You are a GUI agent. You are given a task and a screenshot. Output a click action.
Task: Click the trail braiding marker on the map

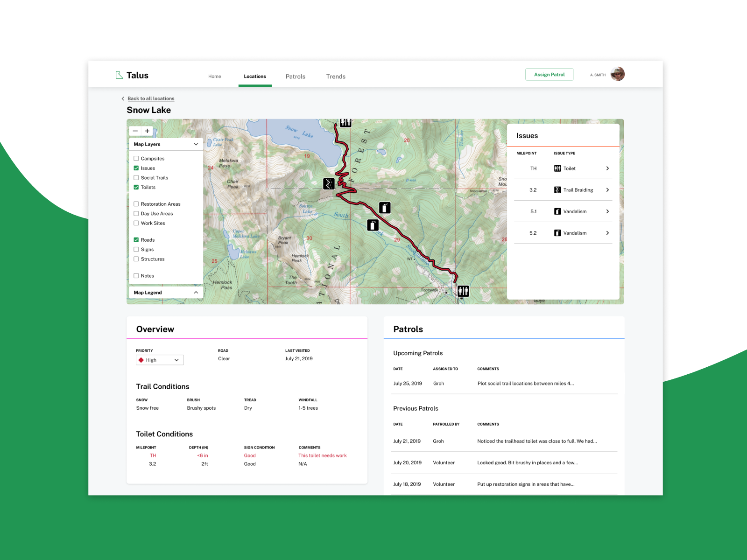point(328,184)
